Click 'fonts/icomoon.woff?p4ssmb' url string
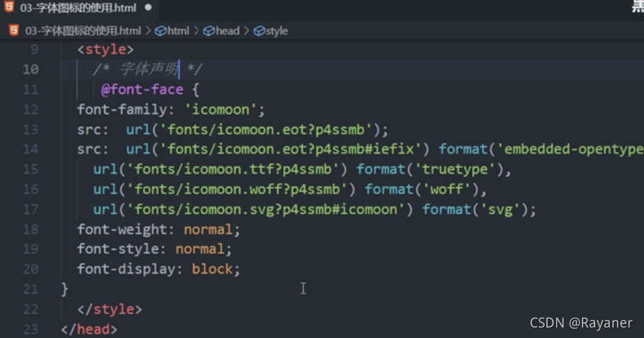This screenshot has width=644, height=338. click(237, 190)
